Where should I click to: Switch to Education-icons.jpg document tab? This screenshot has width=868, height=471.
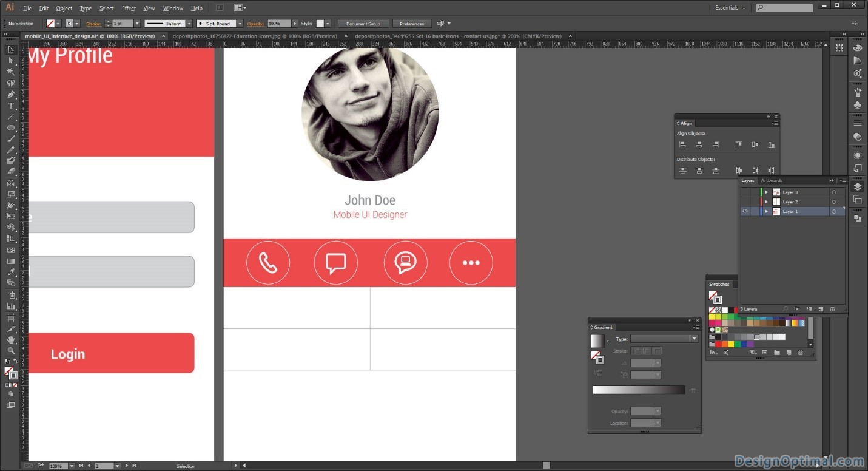[255, 36]
